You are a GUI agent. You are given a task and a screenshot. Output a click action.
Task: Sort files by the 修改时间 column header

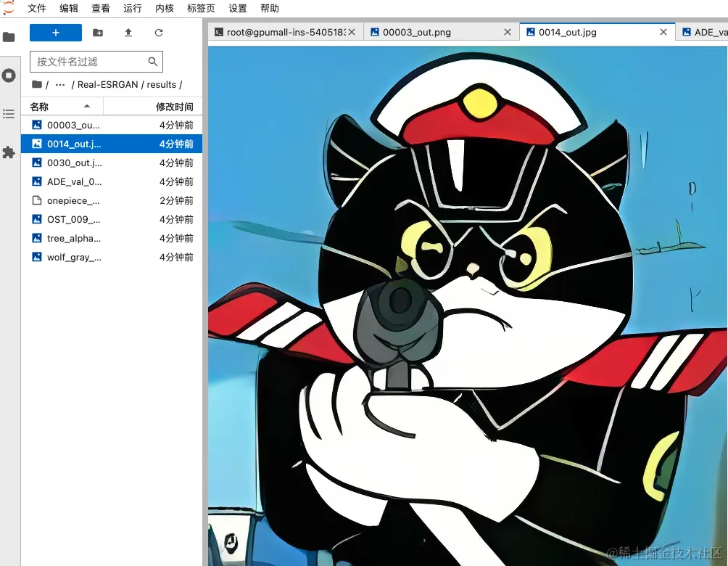coord(153,107)
